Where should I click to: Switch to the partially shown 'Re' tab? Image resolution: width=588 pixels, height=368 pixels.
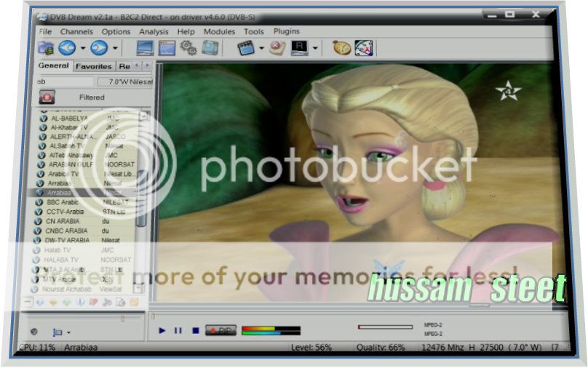click(124, 66)
